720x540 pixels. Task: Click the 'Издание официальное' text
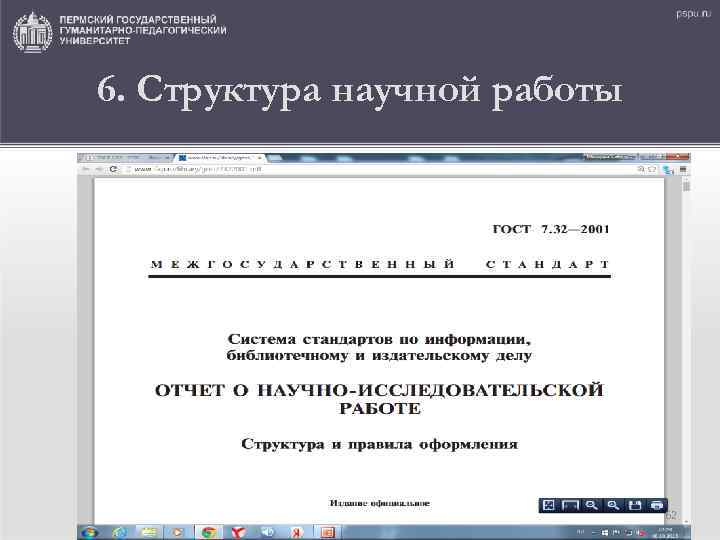click(x=380, y=503)
